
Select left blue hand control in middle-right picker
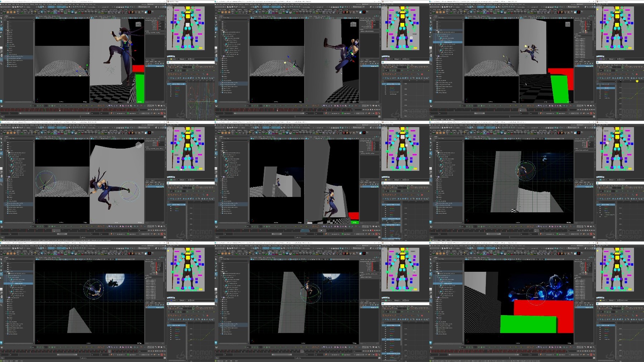coord(602,143)
